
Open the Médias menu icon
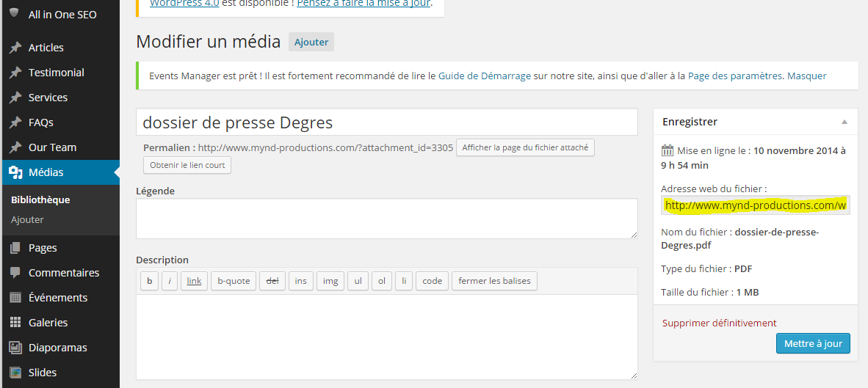[15, 173]
